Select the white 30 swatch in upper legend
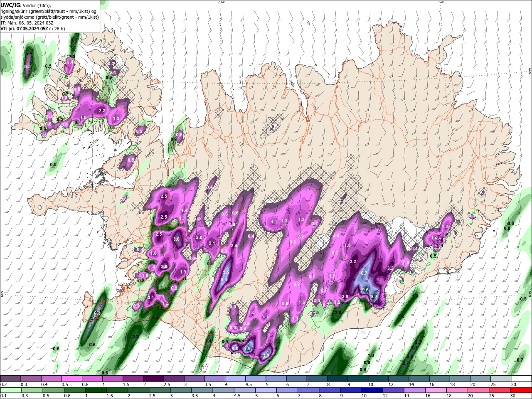 tap(522, 379)
